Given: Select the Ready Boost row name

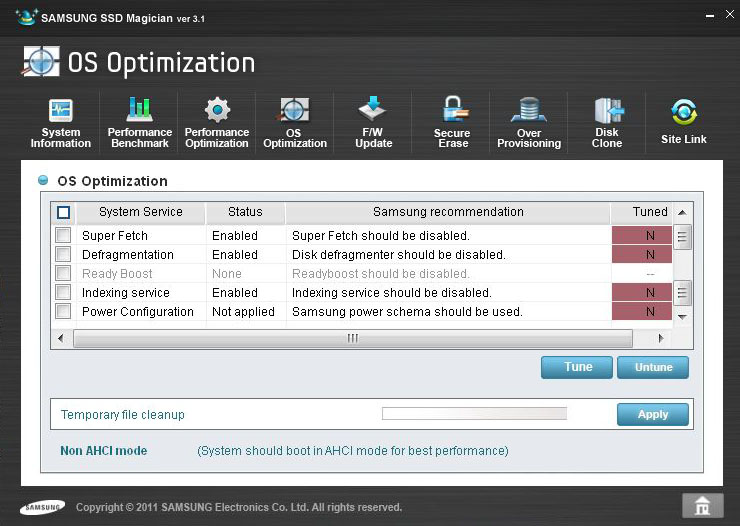Looking at the screenshot, I should click(117, 274).
